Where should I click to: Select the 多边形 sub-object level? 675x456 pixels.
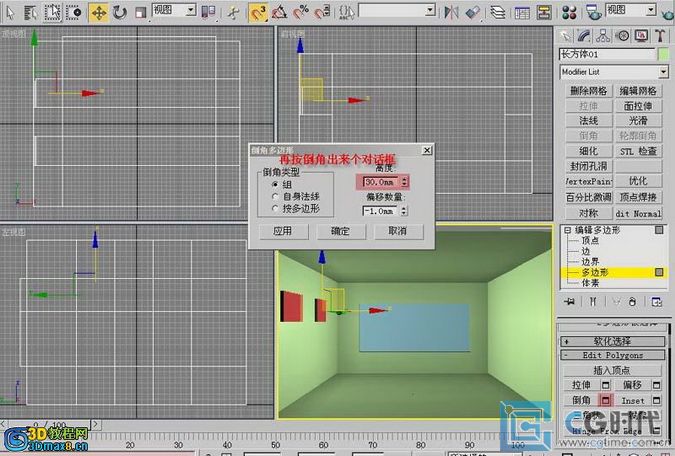pos(594,272)
